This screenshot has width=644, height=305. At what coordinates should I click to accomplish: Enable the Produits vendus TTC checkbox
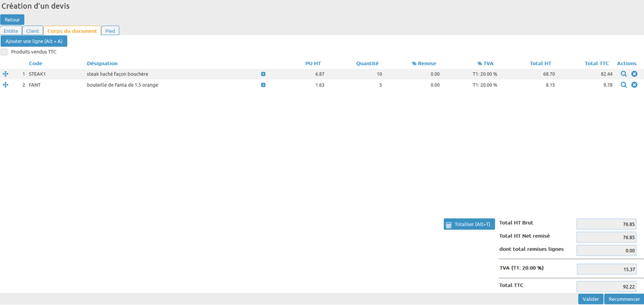click(x=4, y=52)
